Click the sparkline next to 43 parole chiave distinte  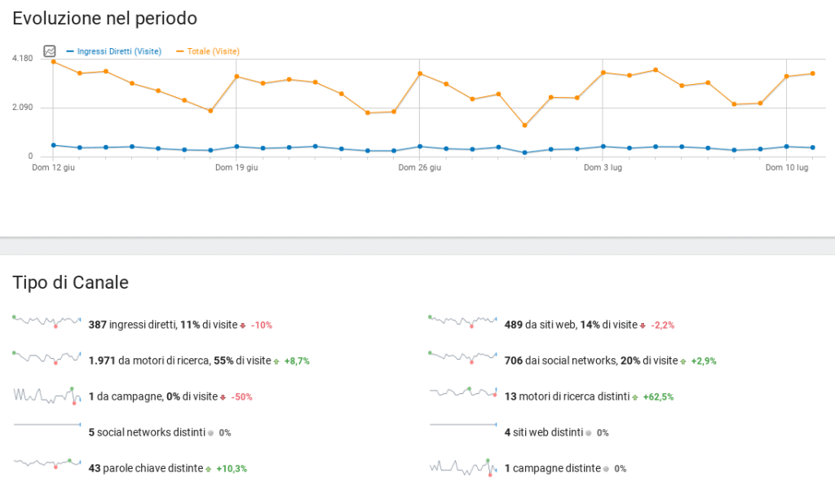46,463
